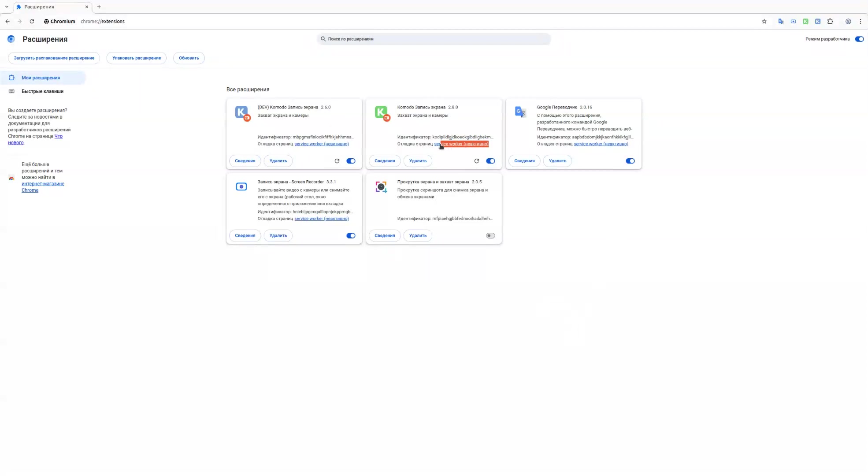Open Сведения for Google Переводчик
868x476 pixels.
[x=524, y=161]
